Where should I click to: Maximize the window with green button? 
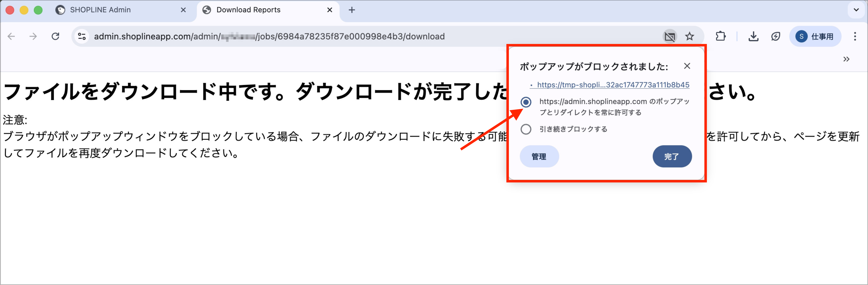pos(38,10)
